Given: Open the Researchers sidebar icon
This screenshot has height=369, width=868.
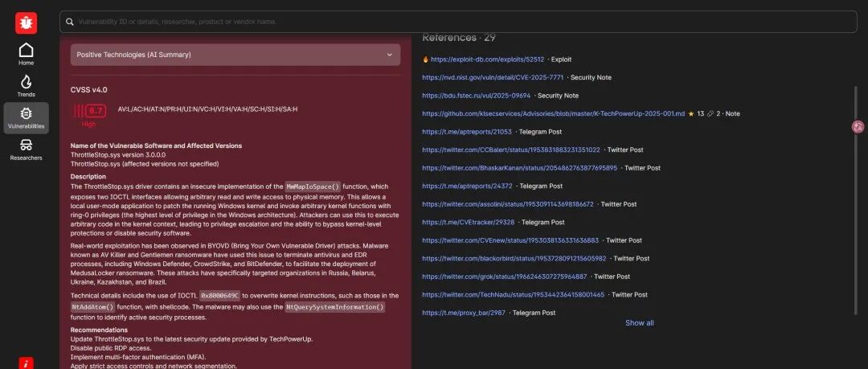Looking at the screenshot, I should pyautogui.click(x=26, y=149).
